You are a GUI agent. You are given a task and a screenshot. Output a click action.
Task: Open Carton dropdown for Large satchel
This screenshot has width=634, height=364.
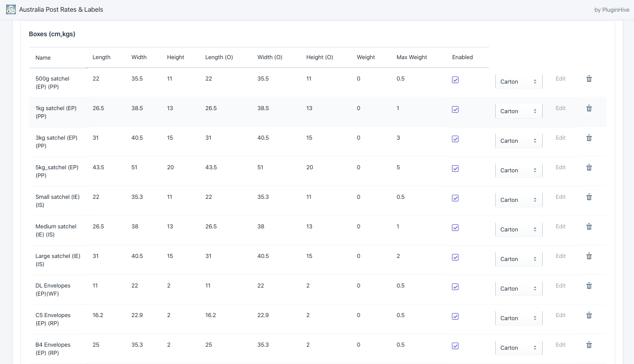pos(519,259)
